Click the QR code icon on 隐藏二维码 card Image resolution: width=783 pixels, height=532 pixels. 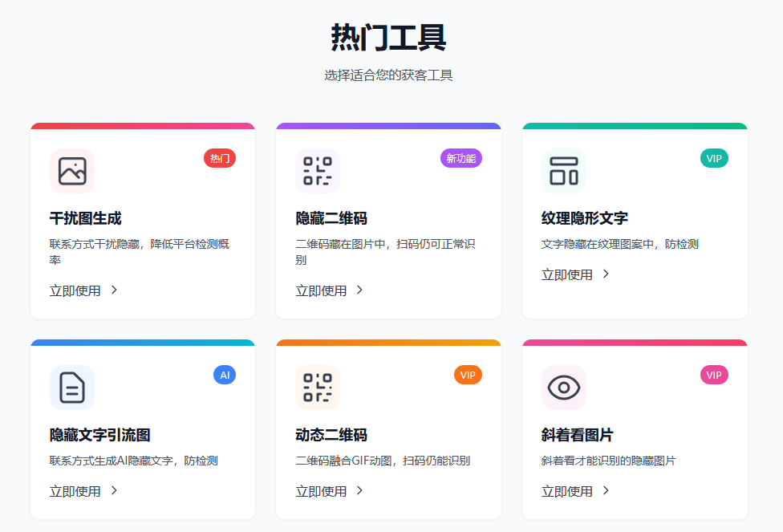318,171
